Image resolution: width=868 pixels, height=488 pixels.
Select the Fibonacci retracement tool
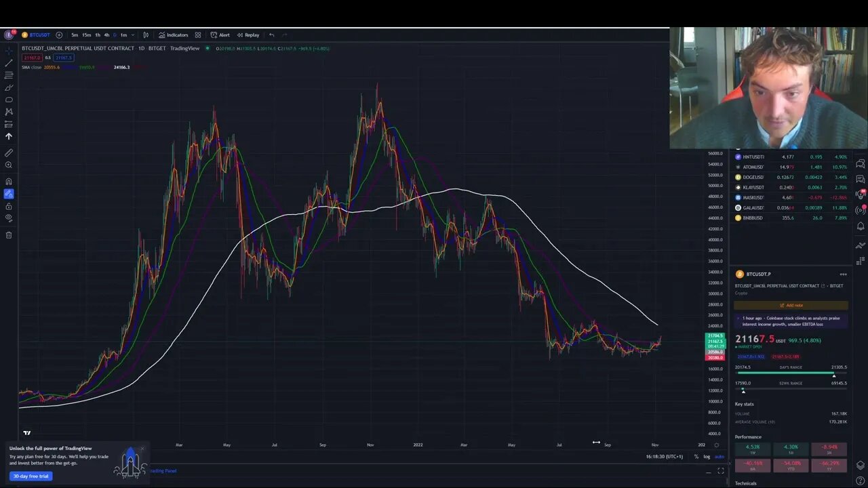pyautogui.click(x=9, y=75)
